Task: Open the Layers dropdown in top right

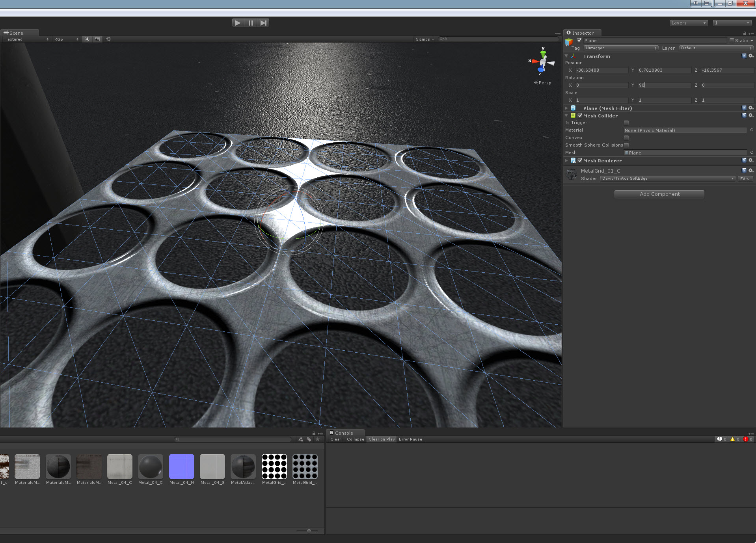Action: [688, 22]
